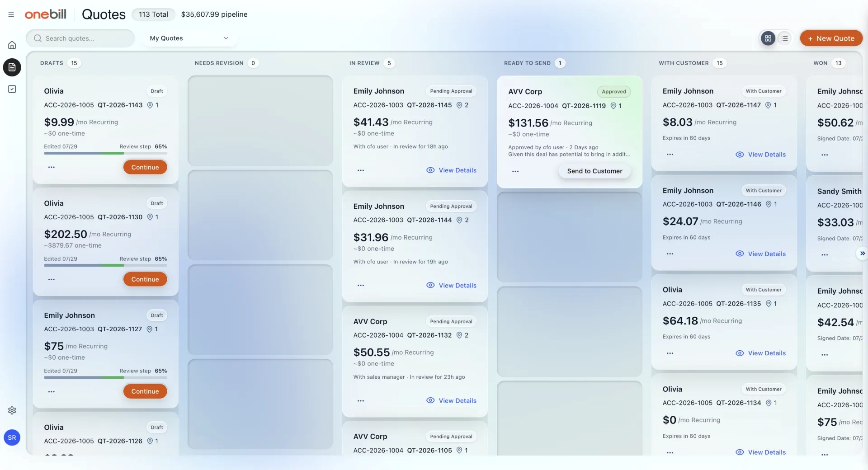The width and height of the screenshot is (868, 470).
Task: Click review progress bar on QT-2026-1127
Action: pos(105,377)
